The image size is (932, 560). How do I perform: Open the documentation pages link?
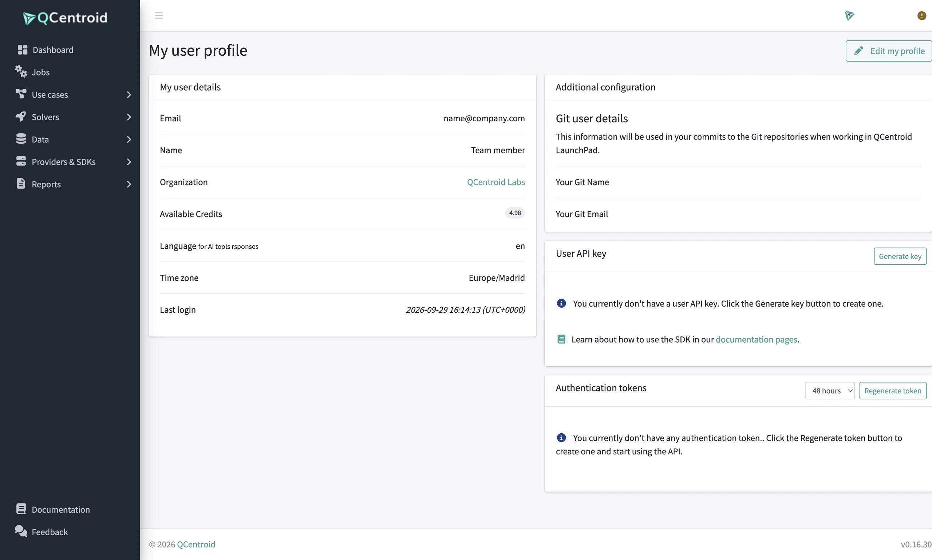[757, 339]
